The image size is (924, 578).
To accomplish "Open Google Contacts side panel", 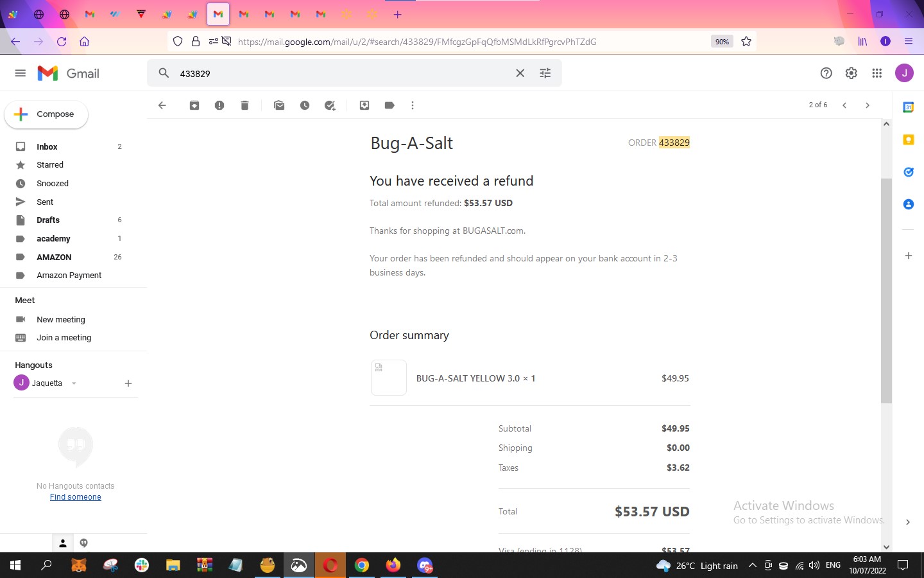I will point(909,204).
